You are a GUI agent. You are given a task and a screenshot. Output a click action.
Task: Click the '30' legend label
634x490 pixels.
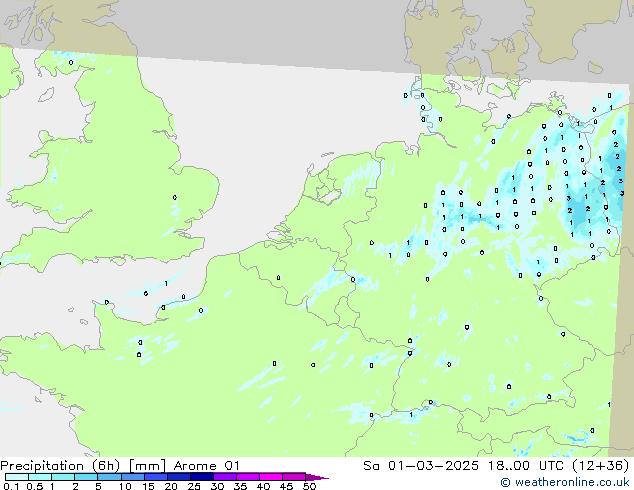(217, 486)
